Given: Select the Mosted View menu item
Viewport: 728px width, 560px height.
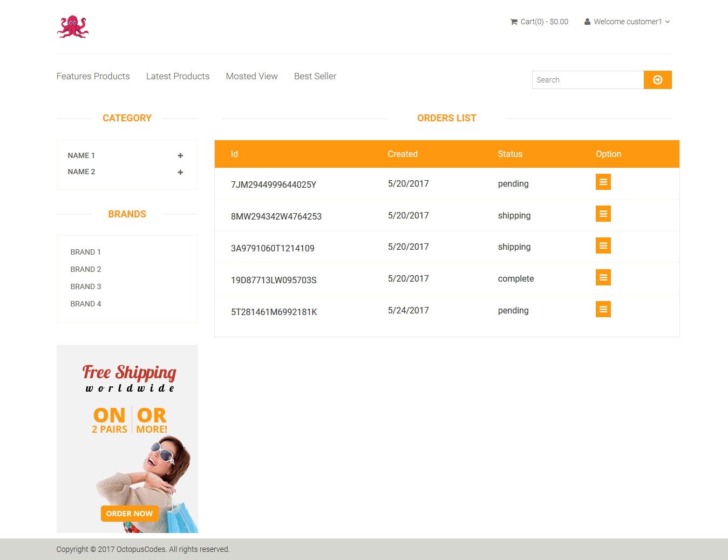Looking at the screenshot, I should (x=251, y=76).
